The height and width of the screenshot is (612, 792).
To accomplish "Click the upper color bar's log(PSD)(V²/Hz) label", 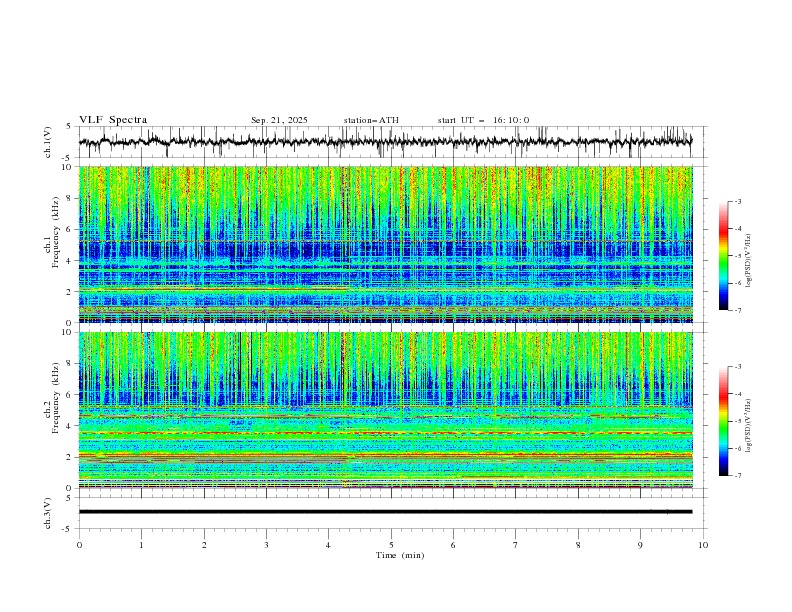I will [x=749, y=261].
